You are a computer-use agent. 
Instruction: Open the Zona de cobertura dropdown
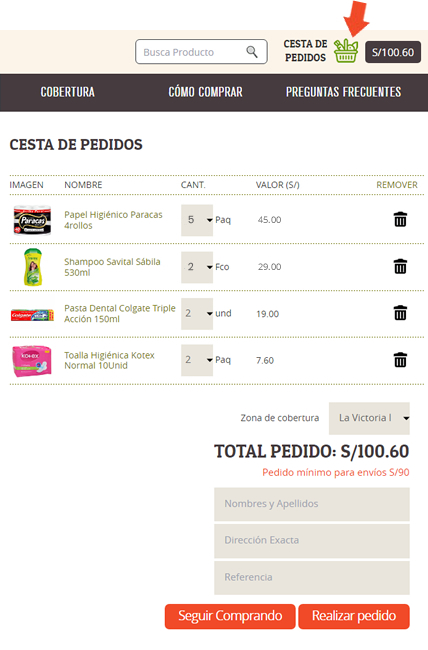[369, 418]
